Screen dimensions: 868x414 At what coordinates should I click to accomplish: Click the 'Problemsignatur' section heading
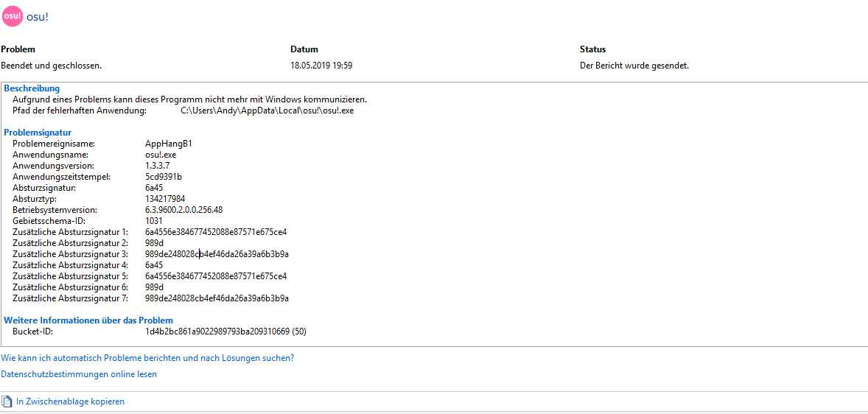pyautogui.click(x=38, y=133)
